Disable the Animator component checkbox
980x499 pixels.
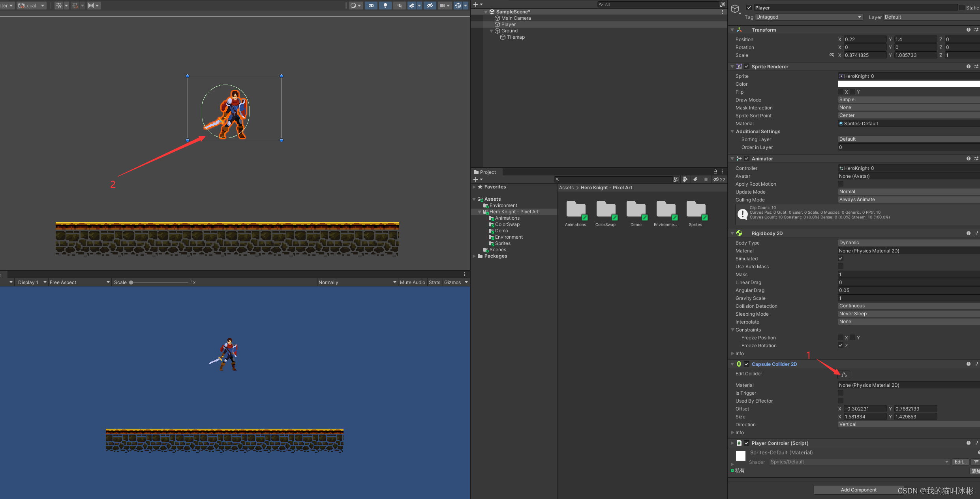pyautogui.click(x=747, y=158)
